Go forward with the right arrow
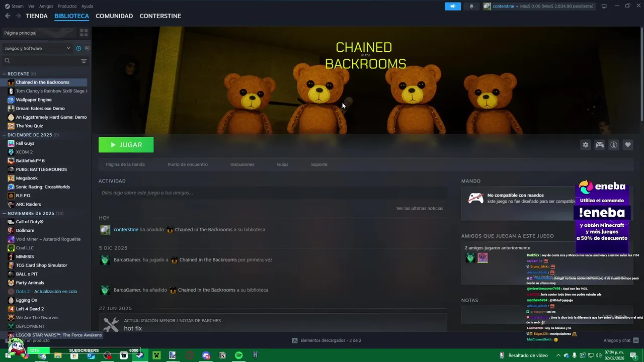The height and width of the screenshot is (362, 644). pyautogui.click(x=18, y=16)
